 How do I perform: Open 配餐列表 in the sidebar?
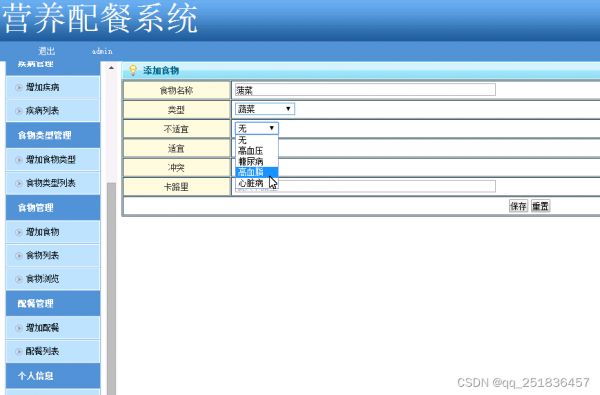42,351
